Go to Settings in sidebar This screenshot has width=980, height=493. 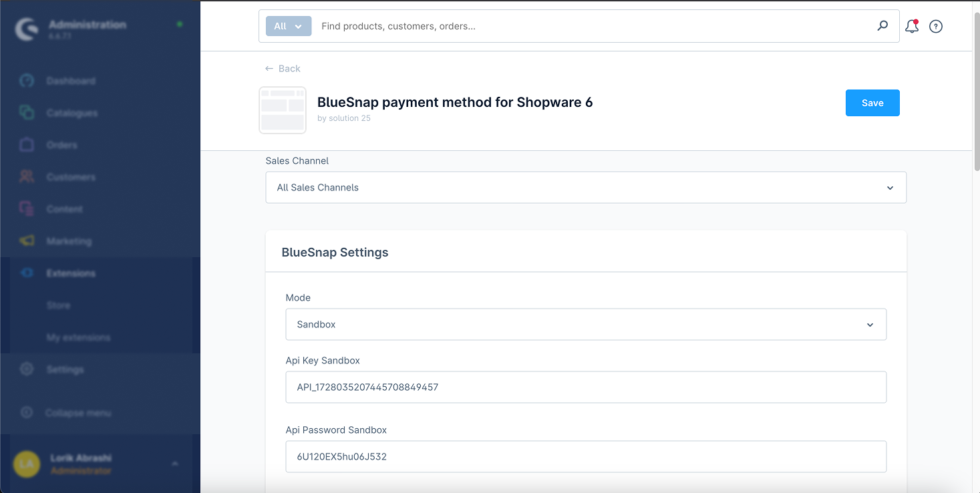pyautogui.click(x=65, y=369)
